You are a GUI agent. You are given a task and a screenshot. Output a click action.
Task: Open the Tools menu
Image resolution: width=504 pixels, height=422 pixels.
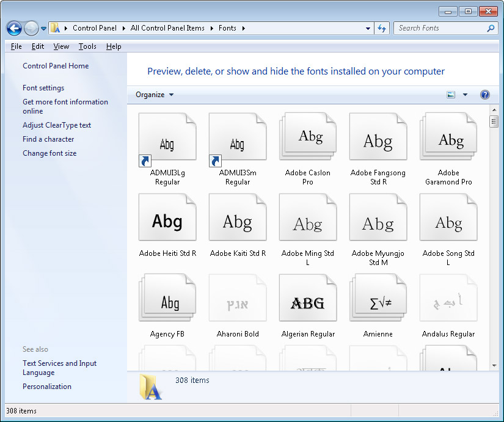[x=87, y=46]
